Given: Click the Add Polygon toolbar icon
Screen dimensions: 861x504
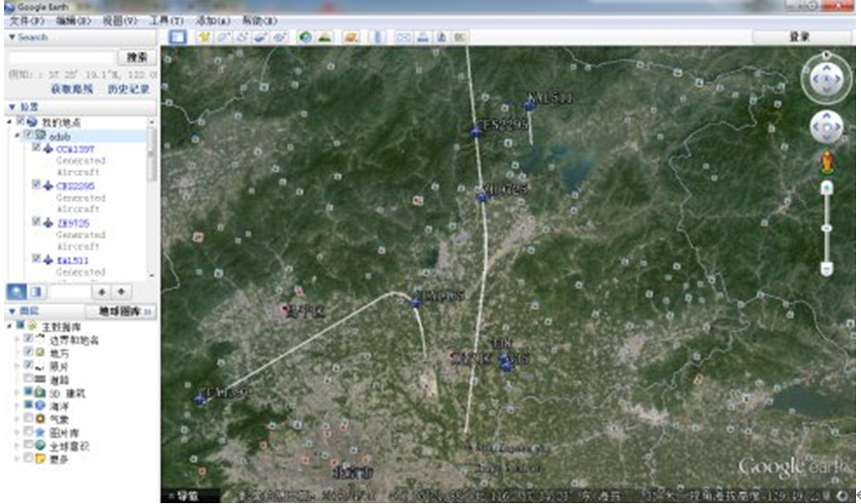Looking at the screenshot, I should point(223,37).
